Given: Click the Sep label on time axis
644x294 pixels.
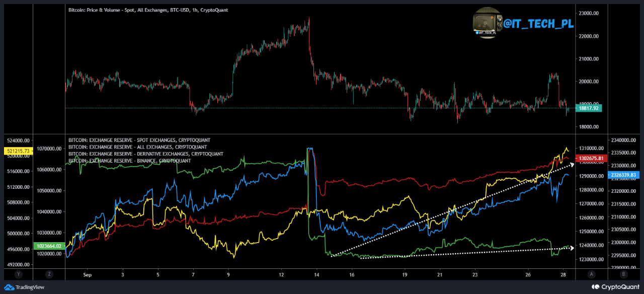Looking at the screenshot, I should point(88,275).
